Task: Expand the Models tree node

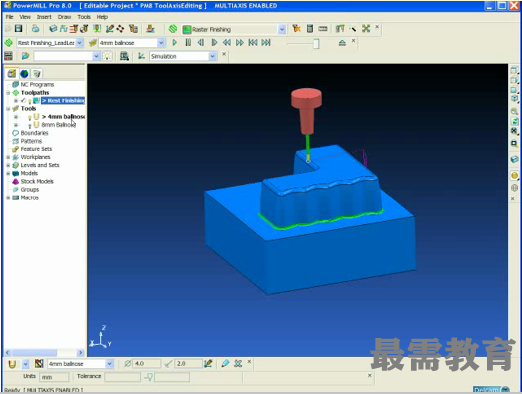Action: tap(8, 173)
